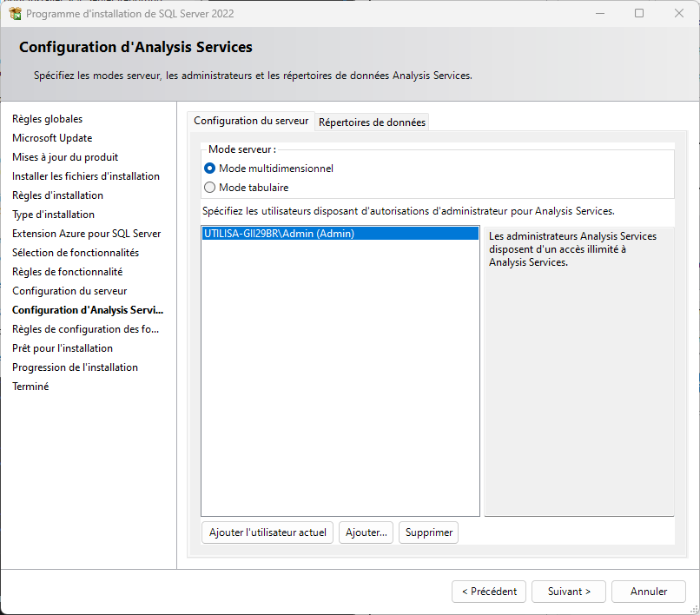700x615 pixels.
Task: Close the SQL Server setup window
Action: click(679, 13)
